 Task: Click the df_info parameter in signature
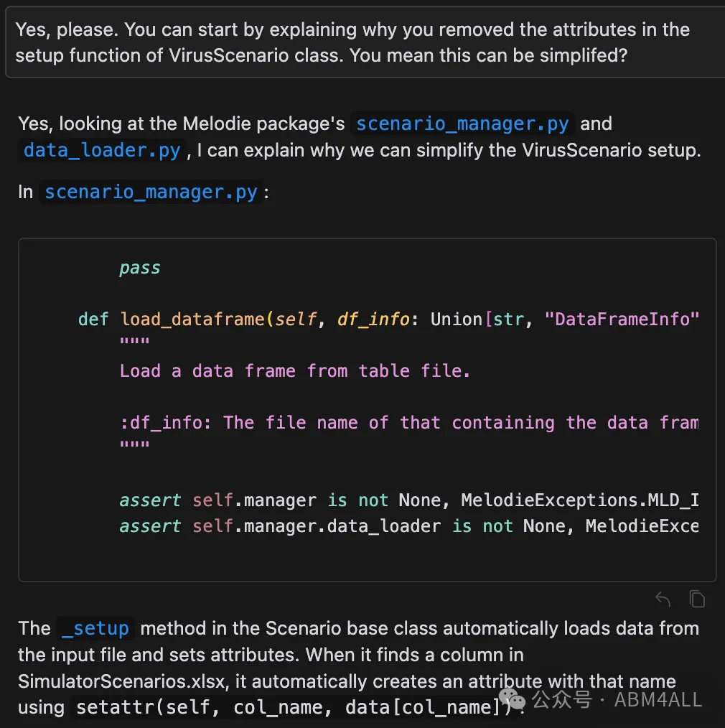coord(374,319)
